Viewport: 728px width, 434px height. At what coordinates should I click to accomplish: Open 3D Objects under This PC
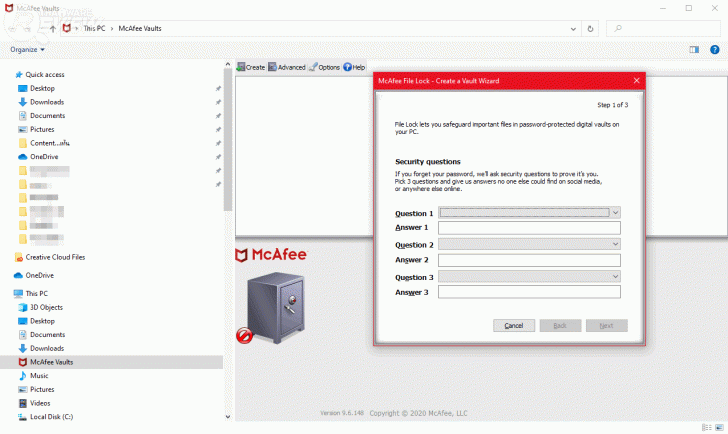coord(46,307)
